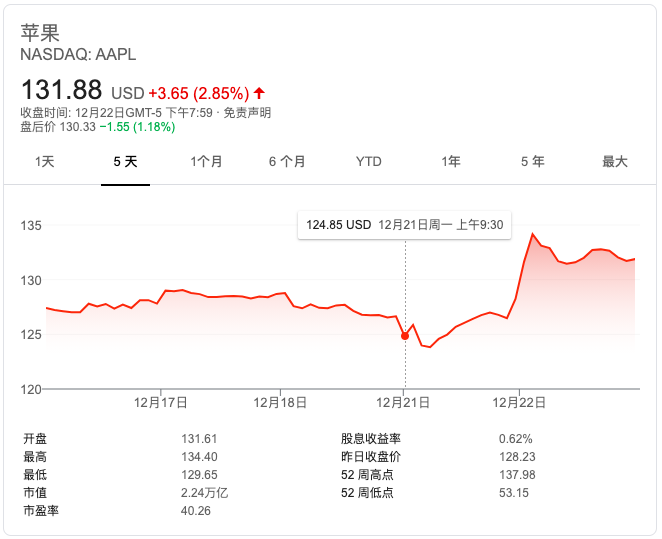Open the 免责声明 disclaimer link
The width and height of the screenshot is (662, 539).
(247, 113)
